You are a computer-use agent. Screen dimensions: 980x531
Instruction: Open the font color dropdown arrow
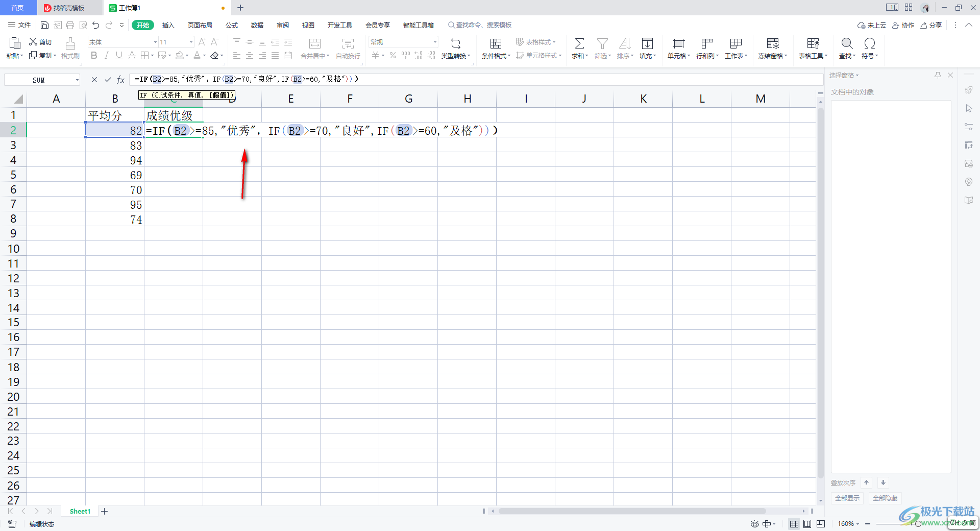click(204, 56)
